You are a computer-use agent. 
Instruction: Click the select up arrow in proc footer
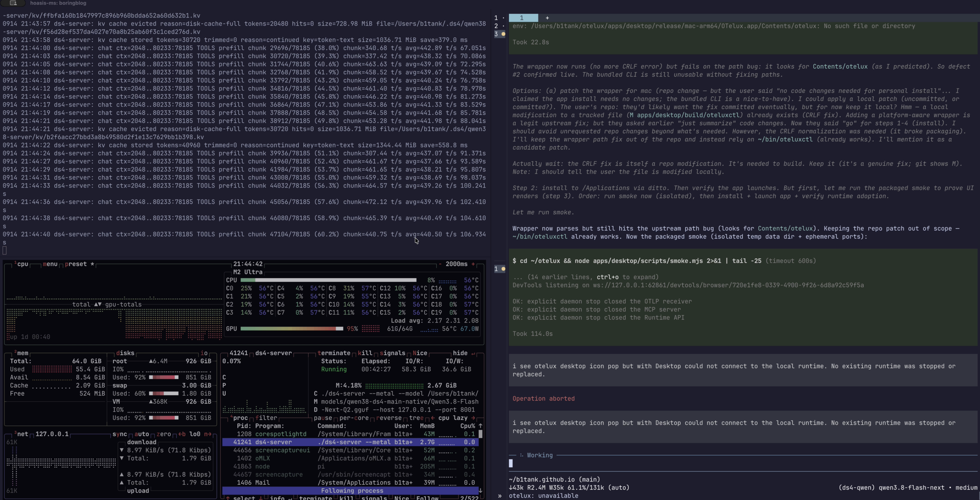point(228,498)
